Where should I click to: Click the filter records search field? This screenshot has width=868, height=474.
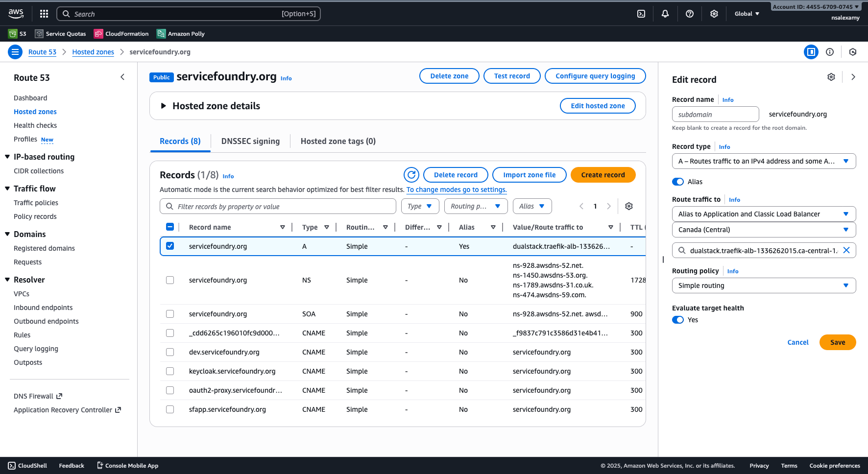278,206
